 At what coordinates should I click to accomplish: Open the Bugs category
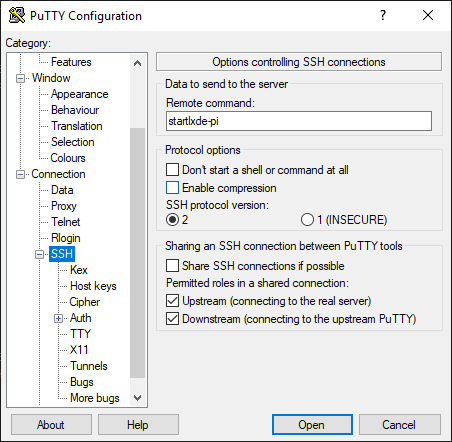point(82,382)
